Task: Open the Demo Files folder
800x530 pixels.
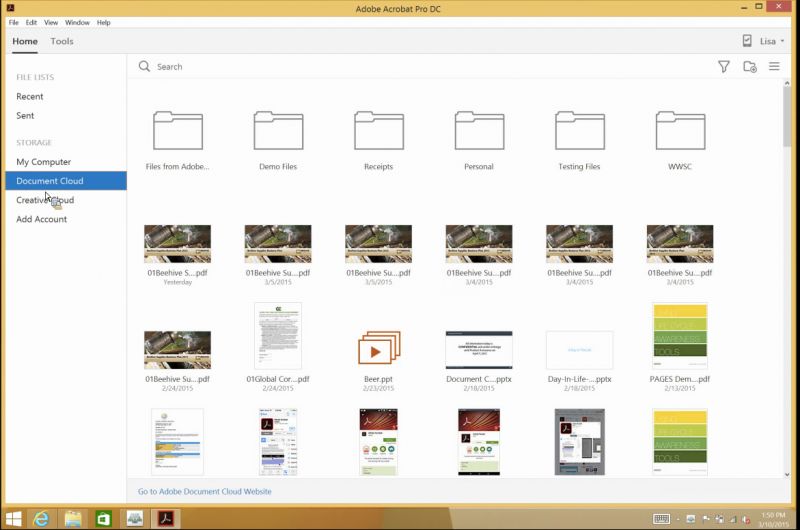Action: pyautogui.click(x=278, y=131)
